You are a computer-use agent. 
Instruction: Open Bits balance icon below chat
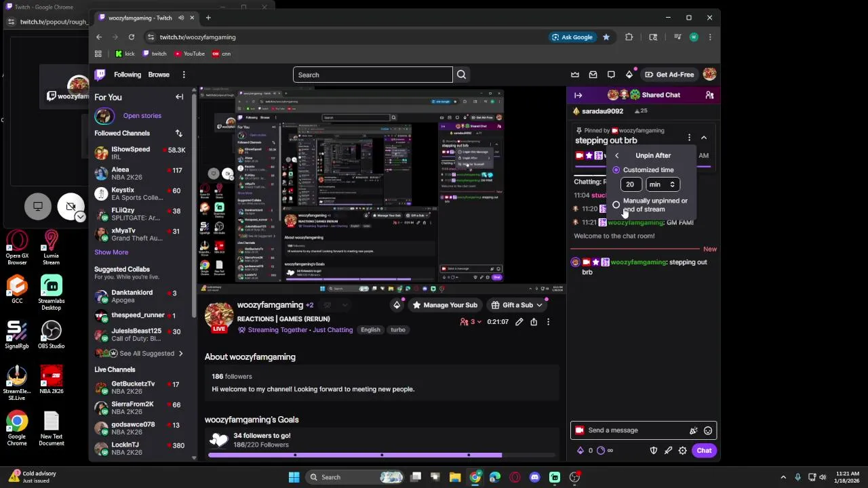[580, 451]
